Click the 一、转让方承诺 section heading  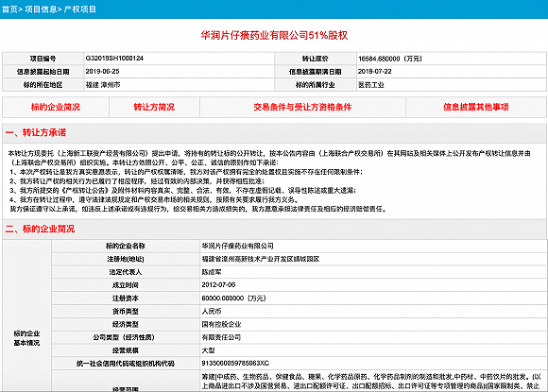click(x=36, y=132)
